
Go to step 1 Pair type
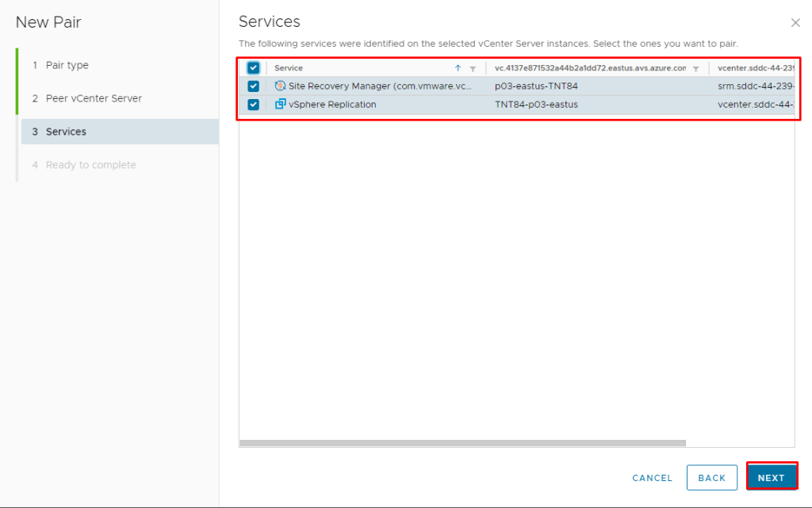point(67,65)
